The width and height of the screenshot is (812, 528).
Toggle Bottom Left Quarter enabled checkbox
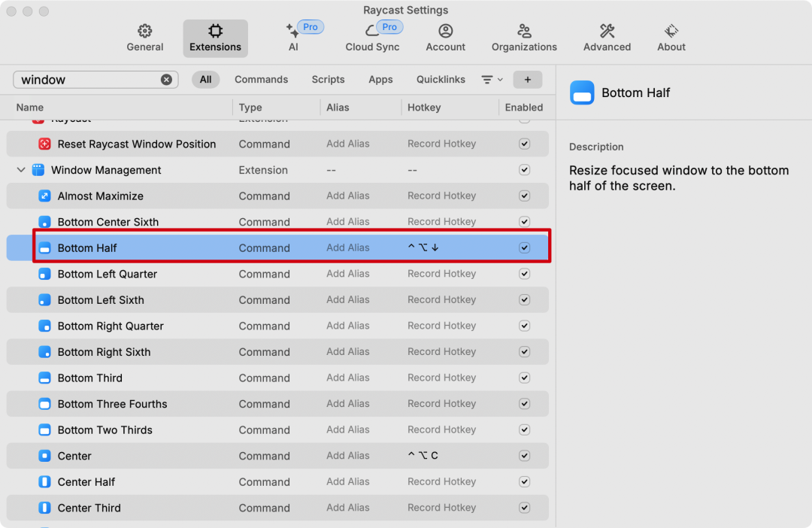tap(524, 274)
